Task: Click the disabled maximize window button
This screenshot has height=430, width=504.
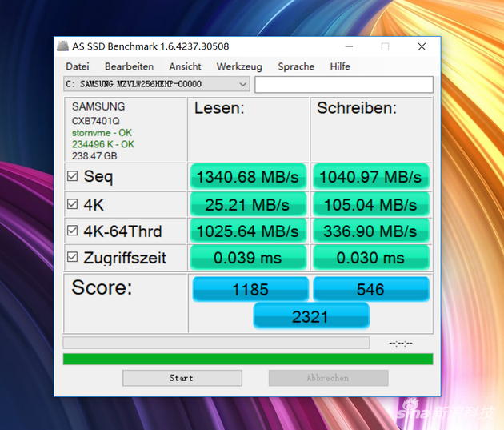Action: tap(385, 47)
